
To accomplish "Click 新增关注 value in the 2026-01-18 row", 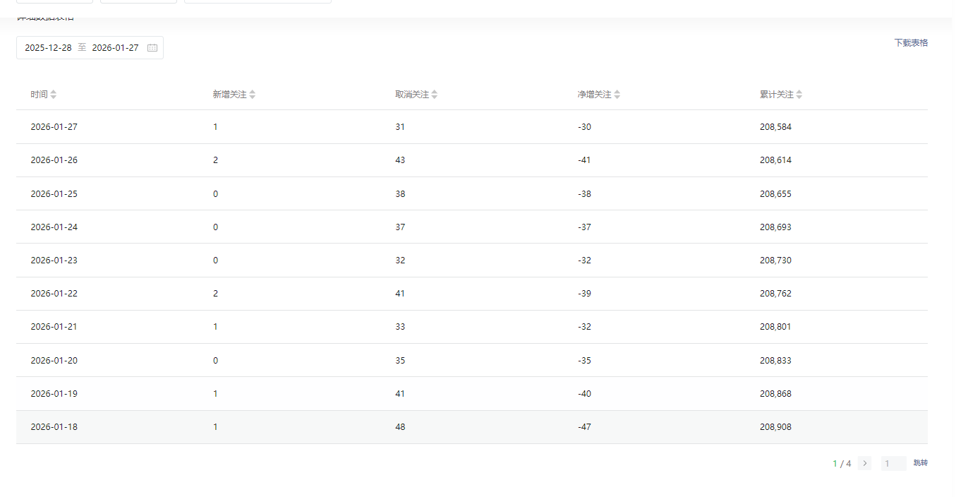I will 215,427.
